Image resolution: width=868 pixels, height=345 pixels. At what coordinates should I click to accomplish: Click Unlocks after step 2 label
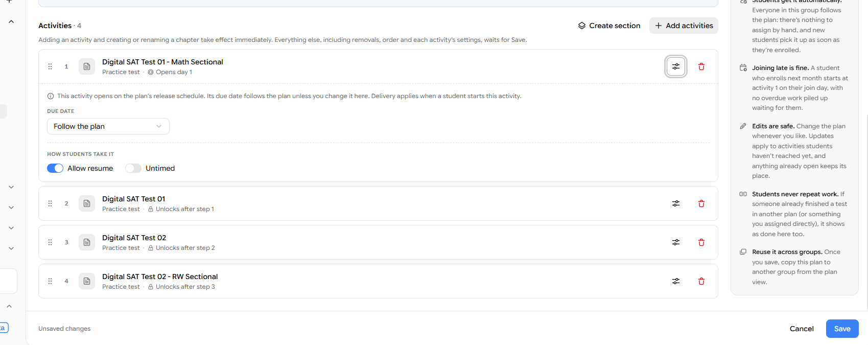point(185,248)
